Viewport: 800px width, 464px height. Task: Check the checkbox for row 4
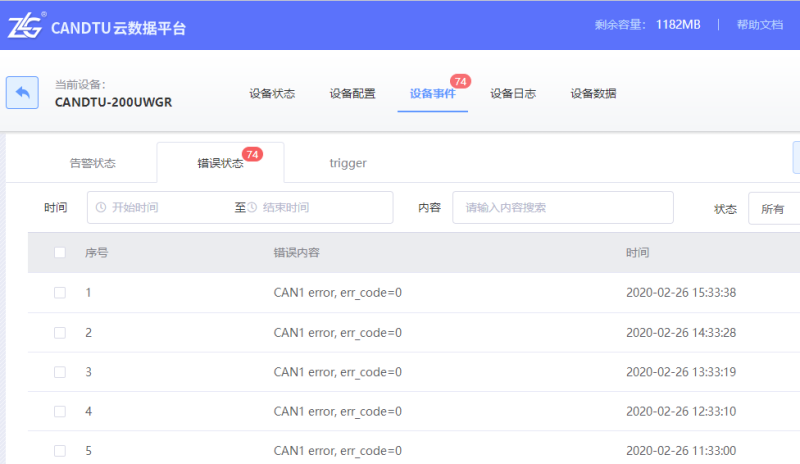pos(60,411)
